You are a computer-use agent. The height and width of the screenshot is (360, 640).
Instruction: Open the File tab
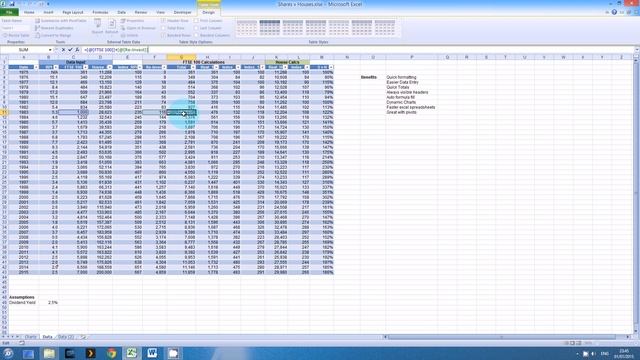(x=9, y=12)
